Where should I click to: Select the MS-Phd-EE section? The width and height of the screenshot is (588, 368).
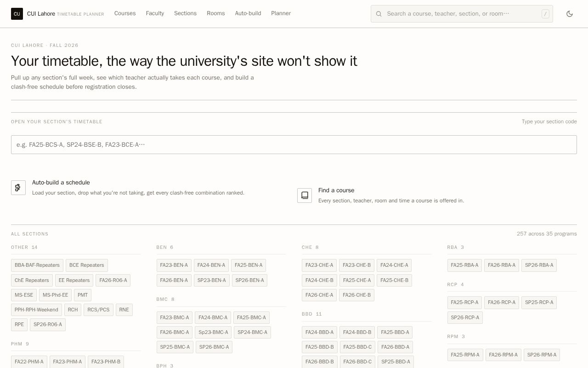point(55,295)
